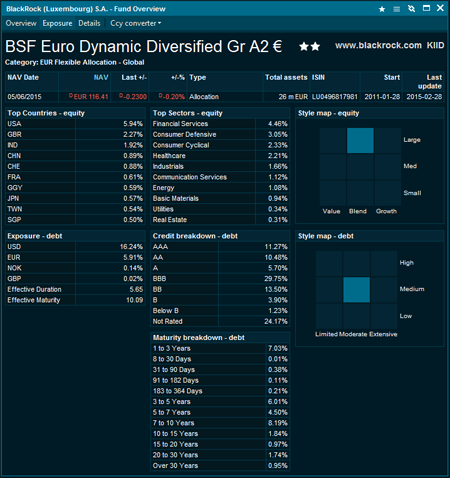Select the Not Rated credit row
The image size is (450, 478).
(x=220, y=321)
